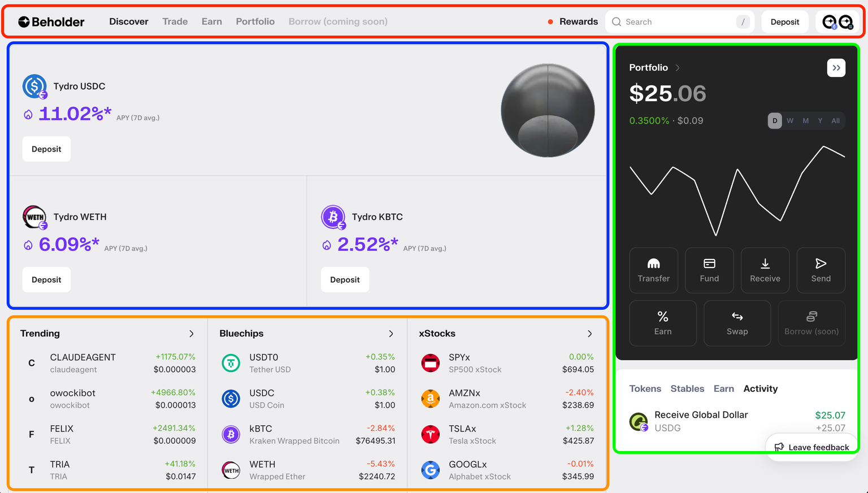Screen dimensions: 868x493
Task: Expand the Bluechips list arrow
Action: (391, 334)
